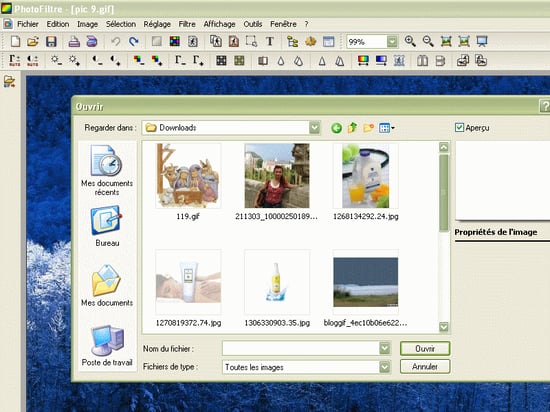
Task: Open the Sélection menu
Action: coord(121,24)
